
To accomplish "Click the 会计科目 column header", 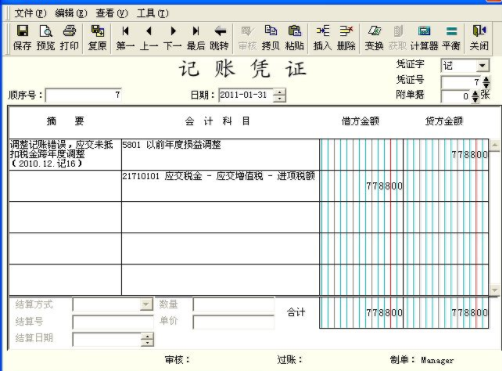I will (x=218, y=121).
